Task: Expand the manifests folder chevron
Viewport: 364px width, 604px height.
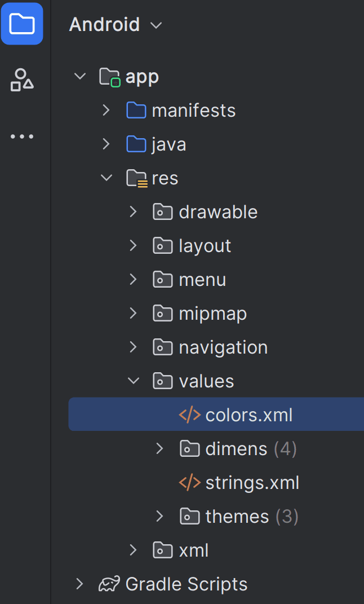Action: pos(106,110)
